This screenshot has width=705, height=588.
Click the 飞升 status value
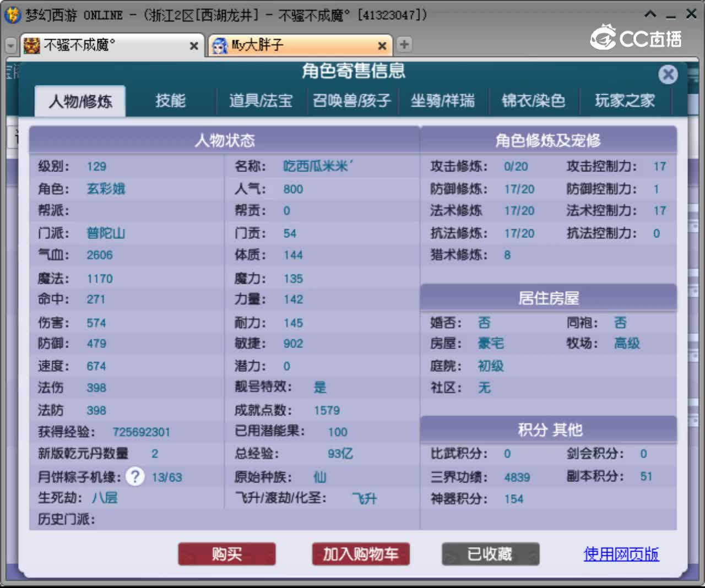(x=365, y=499)
